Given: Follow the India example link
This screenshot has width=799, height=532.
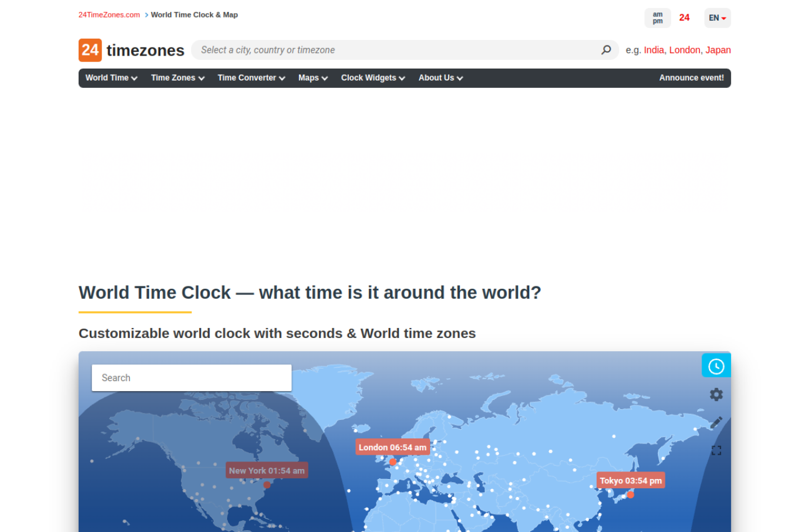Looking at the screenshot, I should (654, 50).
